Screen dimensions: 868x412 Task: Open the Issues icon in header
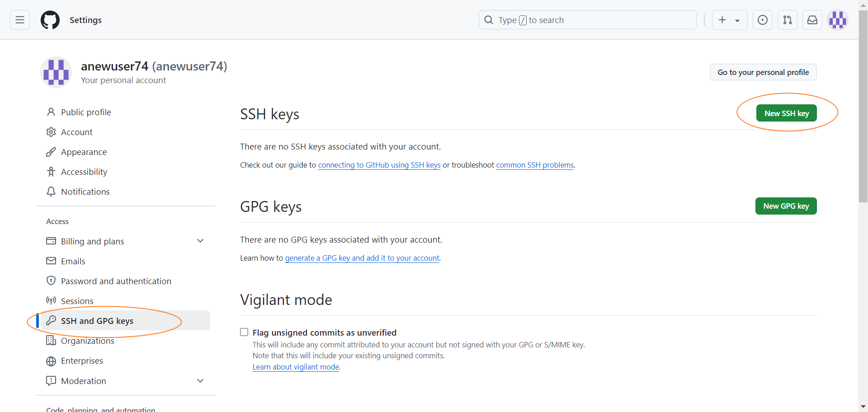click(762, 20)
